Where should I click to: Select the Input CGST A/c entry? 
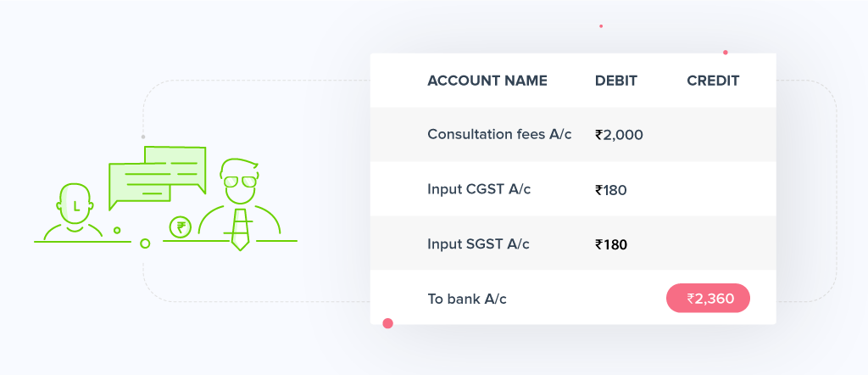[479, 189]
